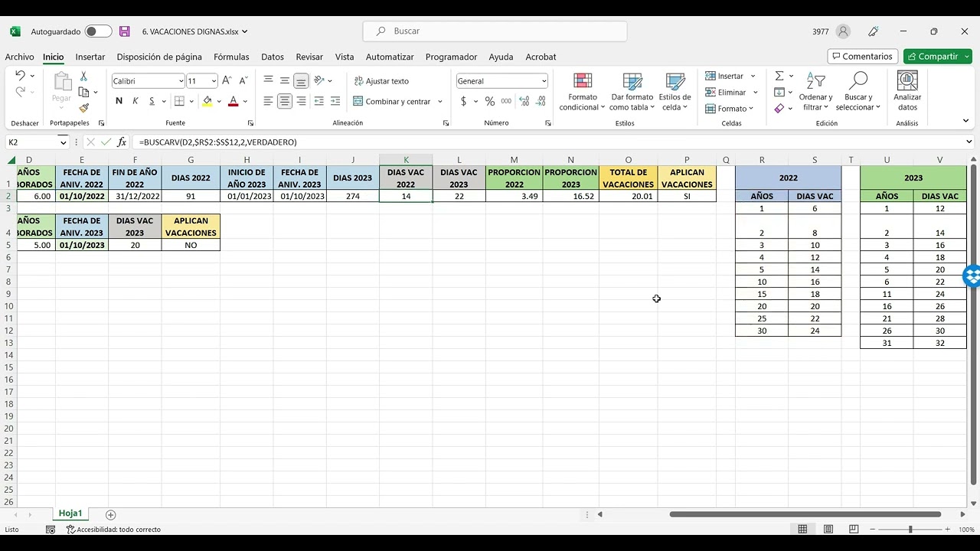Click the Copy icon
The image size is (980, 551).
[x=83, y=92]
